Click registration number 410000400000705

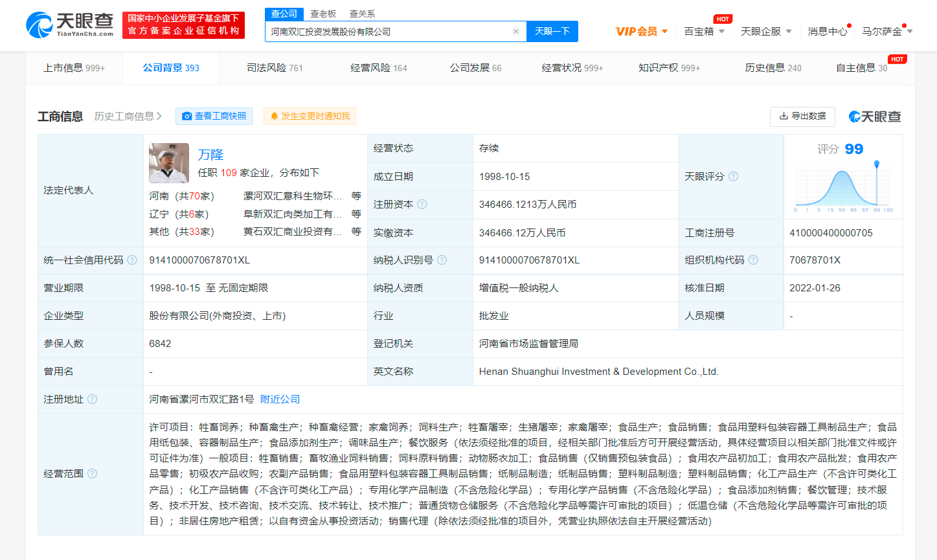(831, 232)
